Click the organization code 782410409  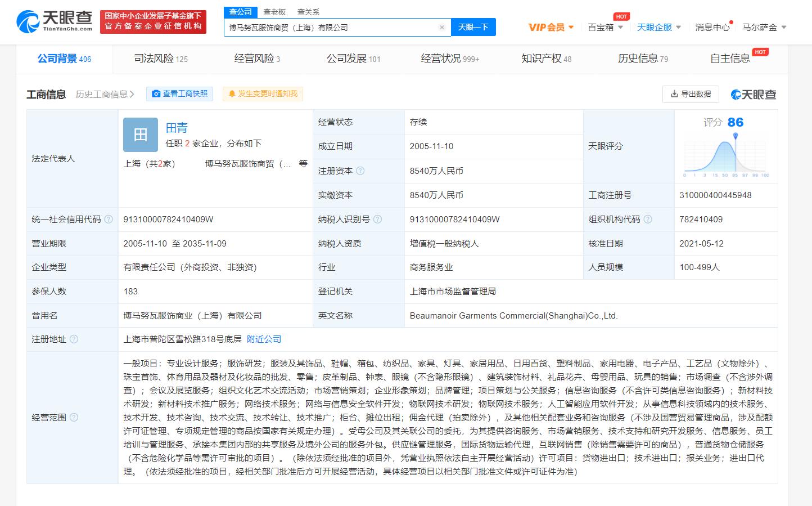pyautogui.click(x=701, y=220)
